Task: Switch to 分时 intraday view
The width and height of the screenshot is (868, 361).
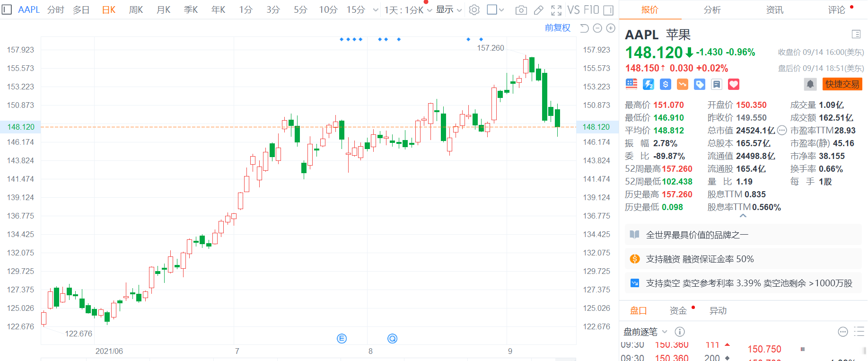Action: (55, 9)
